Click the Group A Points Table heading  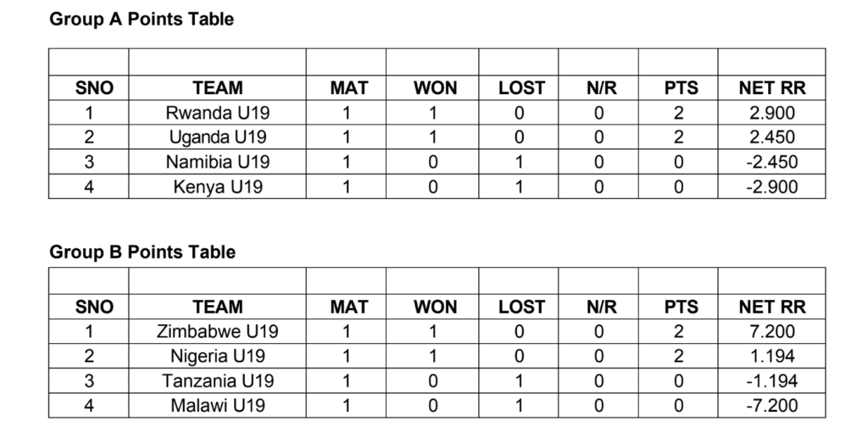click(142, 19)
